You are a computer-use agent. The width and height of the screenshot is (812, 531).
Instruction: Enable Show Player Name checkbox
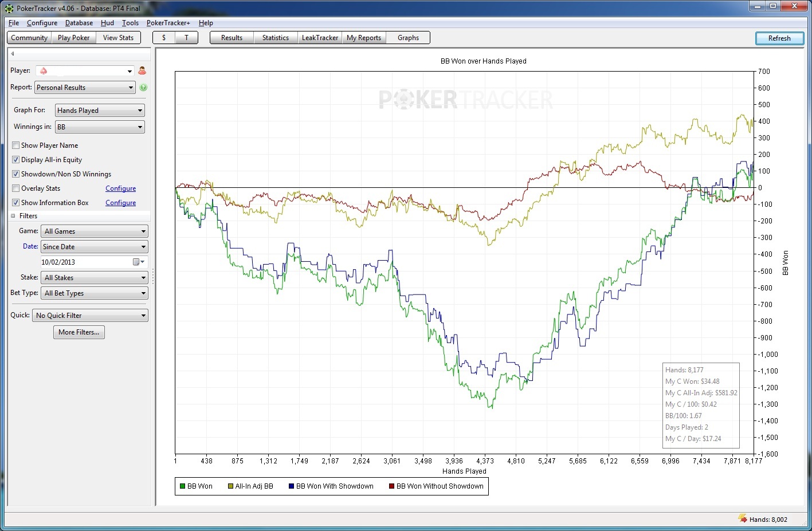coord(16,145)
